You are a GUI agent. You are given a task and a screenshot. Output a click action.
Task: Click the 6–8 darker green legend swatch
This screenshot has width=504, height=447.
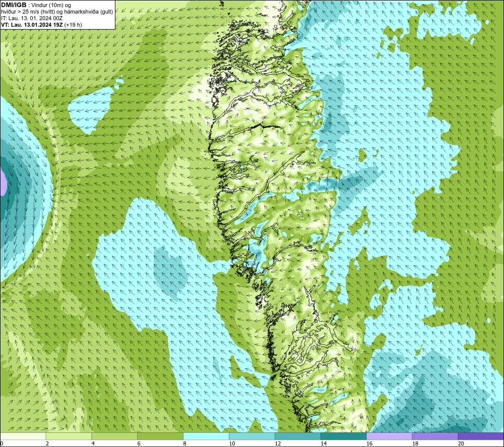pyautogui.click(x=160, y=436)
